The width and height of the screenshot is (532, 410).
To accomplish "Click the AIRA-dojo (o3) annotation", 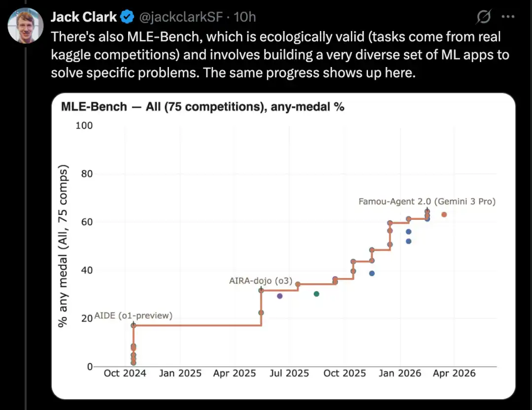I will (261, 281).
